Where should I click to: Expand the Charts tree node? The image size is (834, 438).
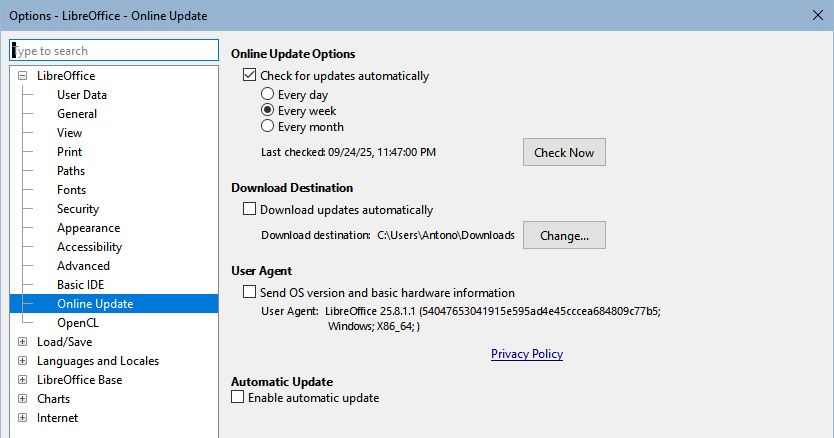(x=22, y=399)
